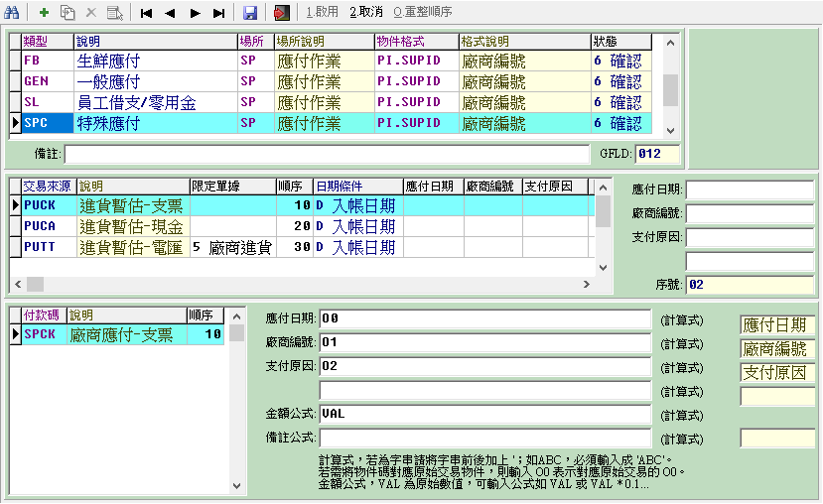Image resolution: width=823 pixels, height=504 pixels.
Task: Click 金額公式 field with VAL
Action: pos(485,414)
